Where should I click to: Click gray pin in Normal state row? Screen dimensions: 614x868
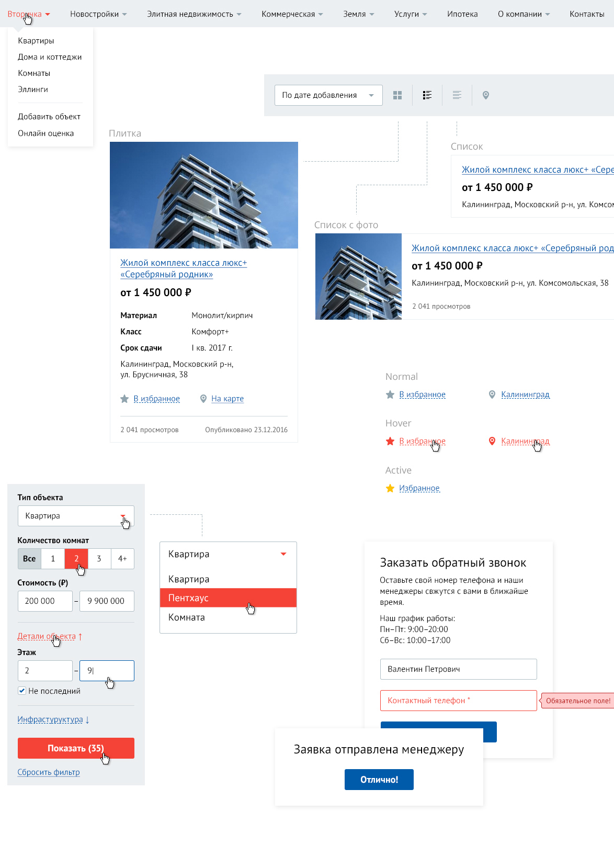[x=492, y=394]
